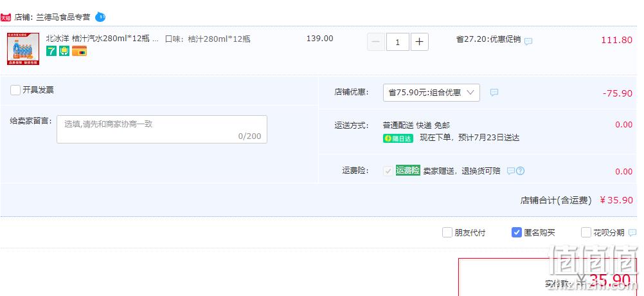
Task: Click store name 兰德马食品专营
Action: click(x=63, y=17)
